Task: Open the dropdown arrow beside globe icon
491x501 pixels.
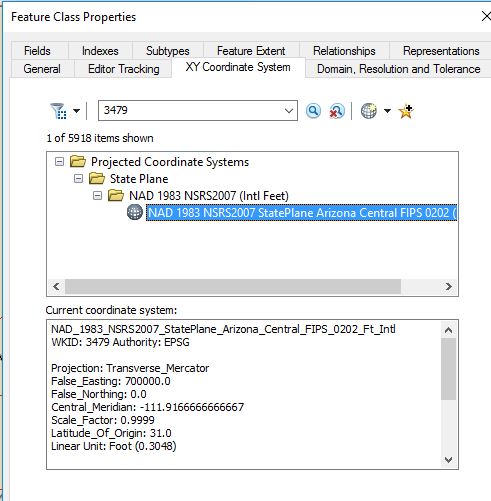Action: click(387, 111)
